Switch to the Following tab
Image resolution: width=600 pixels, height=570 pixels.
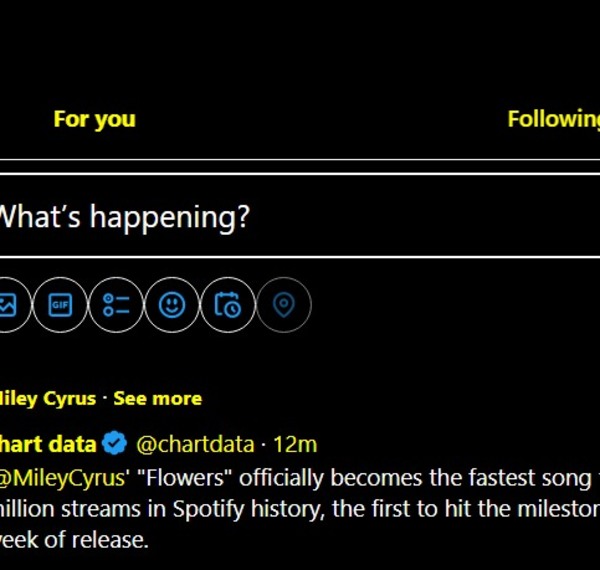point(553,119)
